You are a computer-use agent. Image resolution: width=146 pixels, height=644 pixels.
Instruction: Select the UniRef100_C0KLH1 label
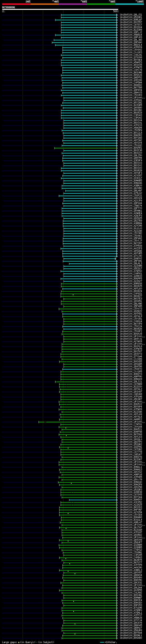131,55
